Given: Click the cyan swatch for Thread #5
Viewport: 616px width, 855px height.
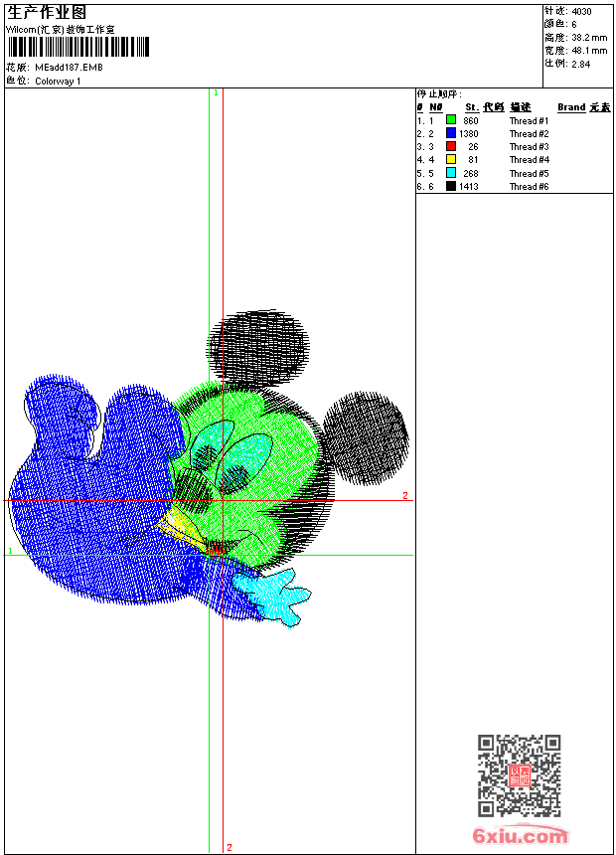Looking at the screenshot, I should (451, 173).
